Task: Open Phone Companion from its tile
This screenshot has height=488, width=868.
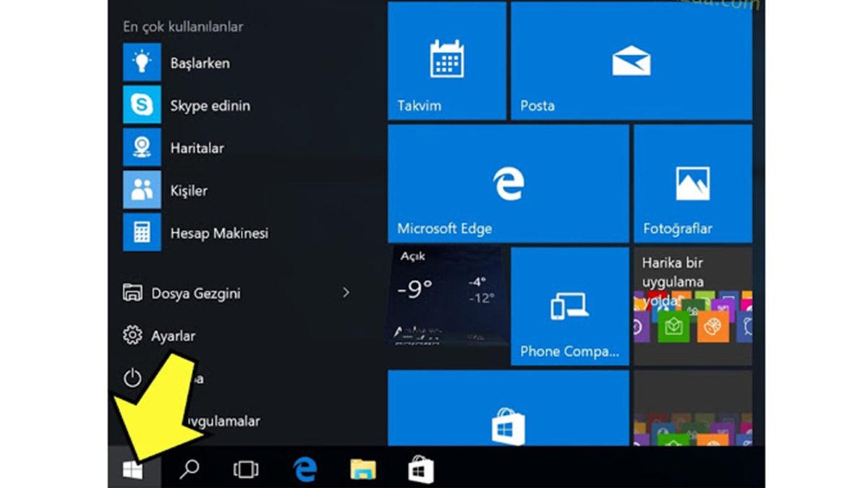Action: pyautogui.click(x=569, y=304)
